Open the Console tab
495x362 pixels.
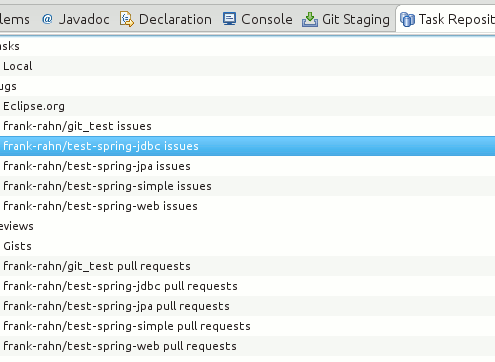pyautogui.click(x=258, y=19)
